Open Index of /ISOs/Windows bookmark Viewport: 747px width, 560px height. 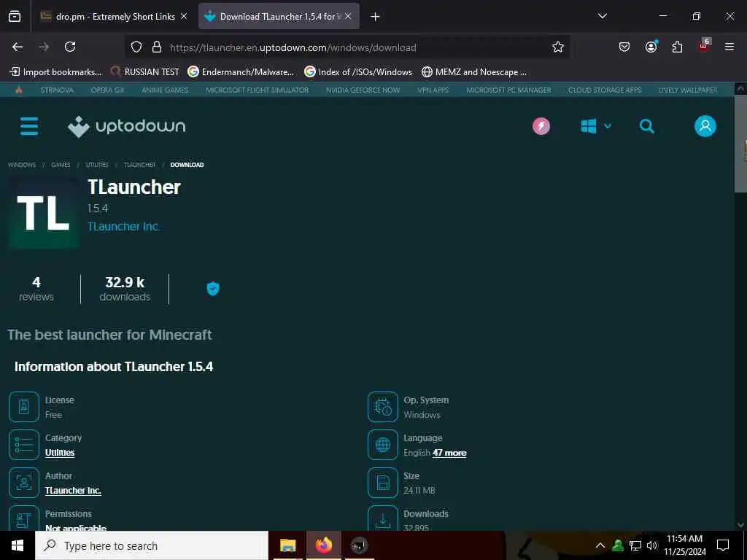(x=358, y=72)
